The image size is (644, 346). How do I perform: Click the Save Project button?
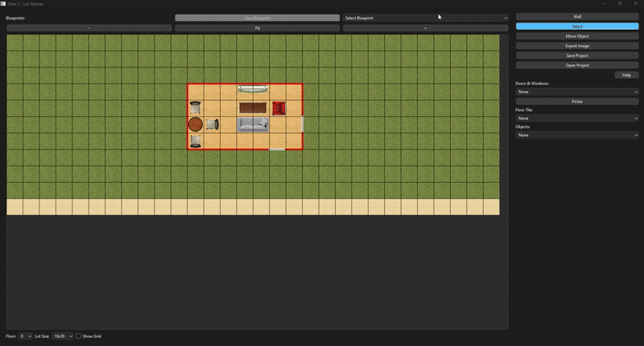(x=577, y=56)
